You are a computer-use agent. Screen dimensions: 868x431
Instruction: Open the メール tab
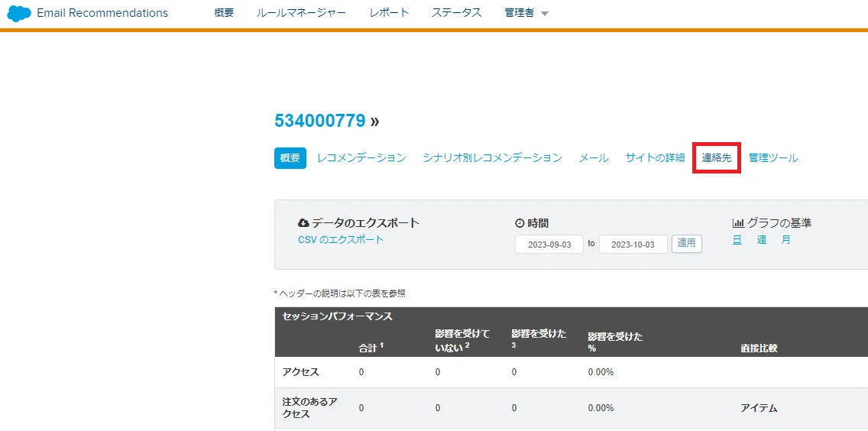pos(594,158)
